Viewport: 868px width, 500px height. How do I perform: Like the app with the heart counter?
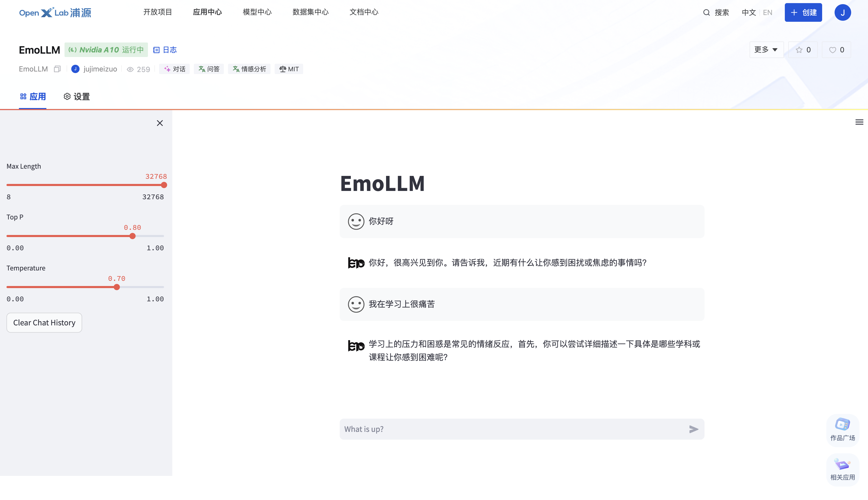point(836,50)
